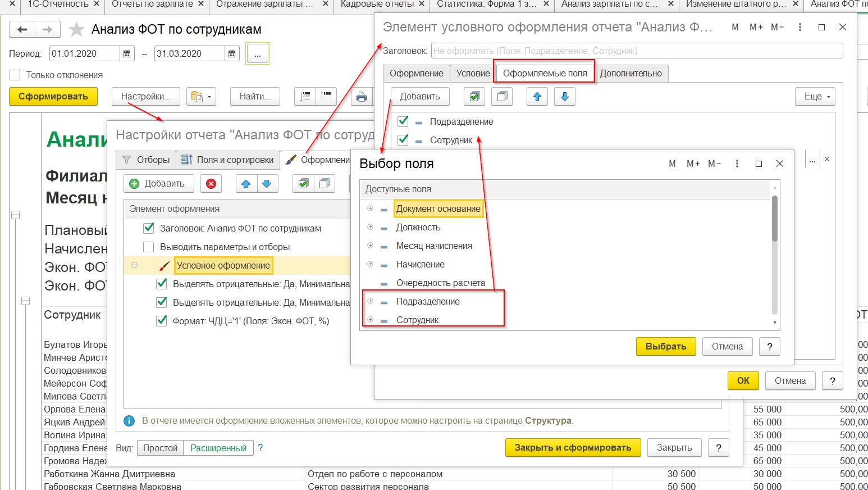Image resolution: width=868 pixels, height=490 pixels.
Task: Enable Выводить параметры и отборы
Action: point(149,247)
